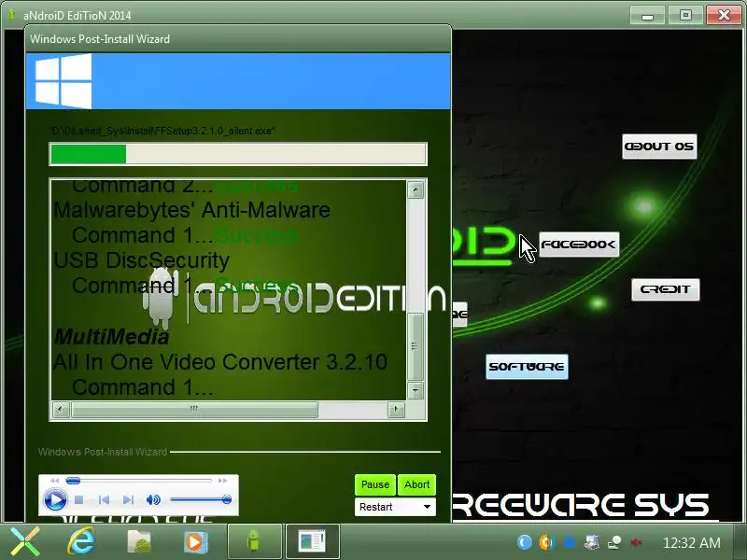747x560 pixels.
Task: Select 'USB DiscSecurity' log entry
Action: (142, 260)
